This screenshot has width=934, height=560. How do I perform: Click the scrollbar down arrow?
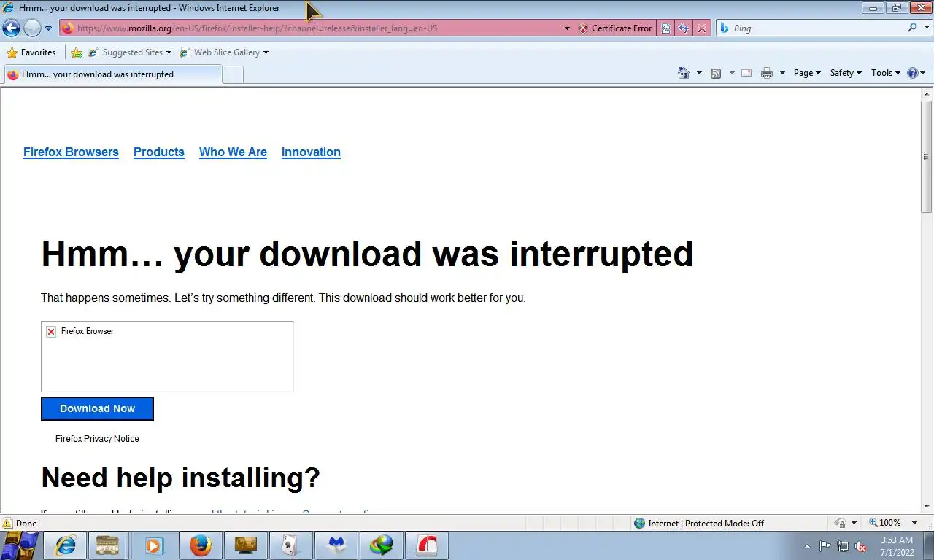tap(926, 507)
